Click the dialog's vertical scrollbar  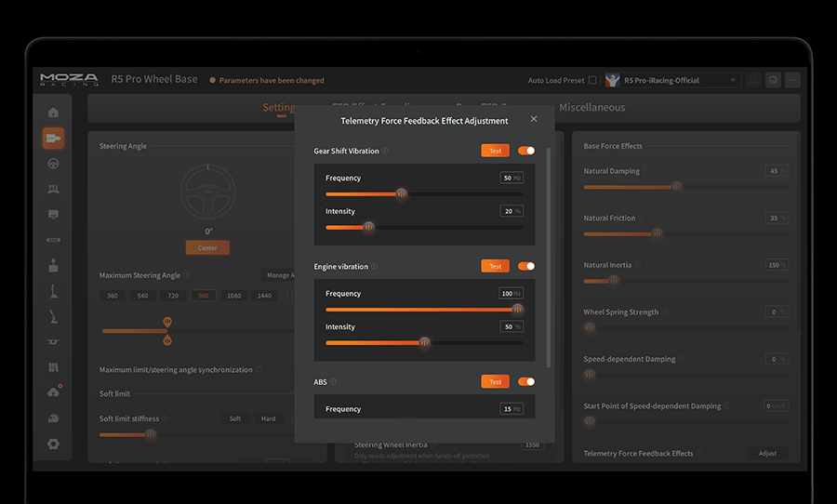[x=548, y=258]
